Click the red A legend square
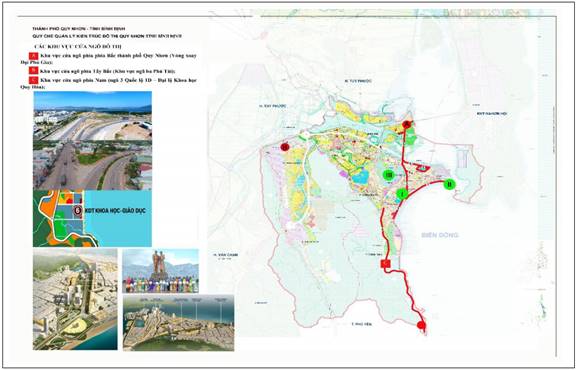 pos(33,56)
